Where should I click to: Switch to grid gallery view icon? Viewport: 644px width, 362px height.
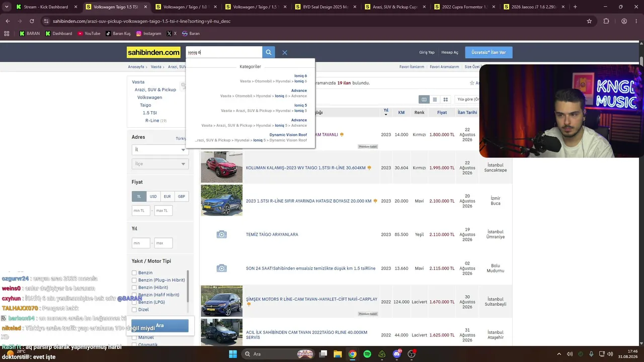point(445,100)
